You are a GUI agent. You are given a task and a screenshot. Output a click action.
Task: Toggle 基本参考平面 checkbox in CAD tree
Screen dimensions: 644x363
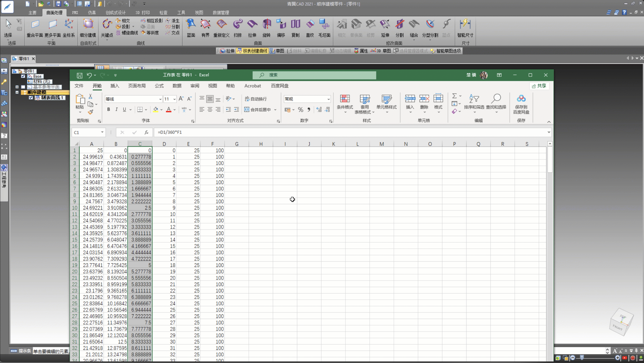tap(23, 87)
